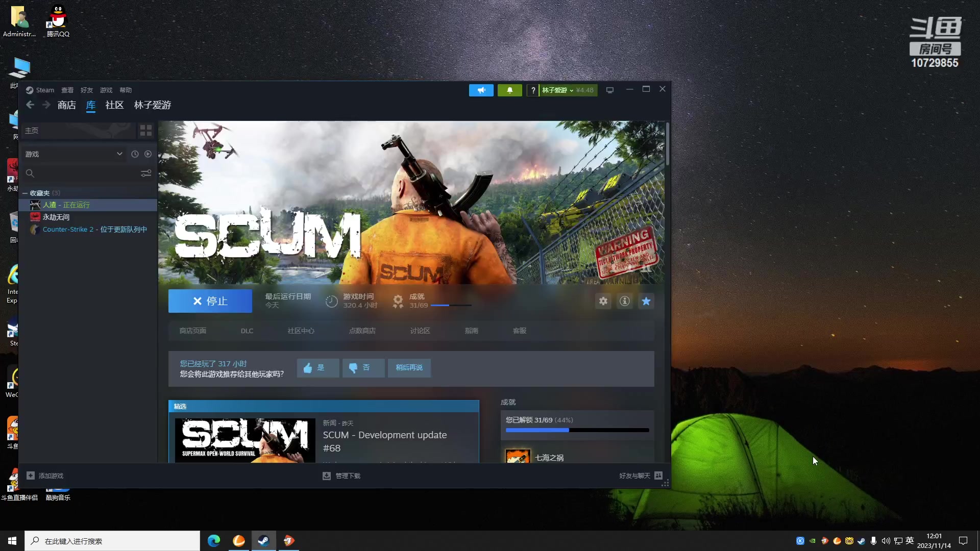Toggle thumbs down for SCUM
This screenshot has width=980, height=551.
359,368
